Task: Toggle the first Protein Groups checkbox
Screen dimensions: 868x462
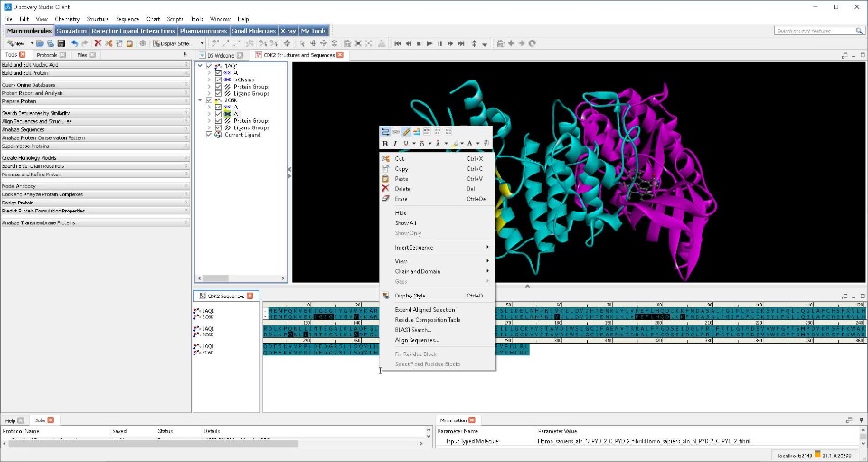Action: (x=218, y=86)
